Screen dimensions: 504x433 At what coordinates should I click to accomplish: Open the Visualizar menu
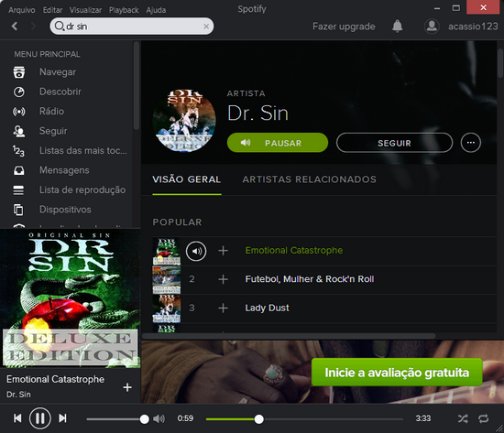[85, 10]
